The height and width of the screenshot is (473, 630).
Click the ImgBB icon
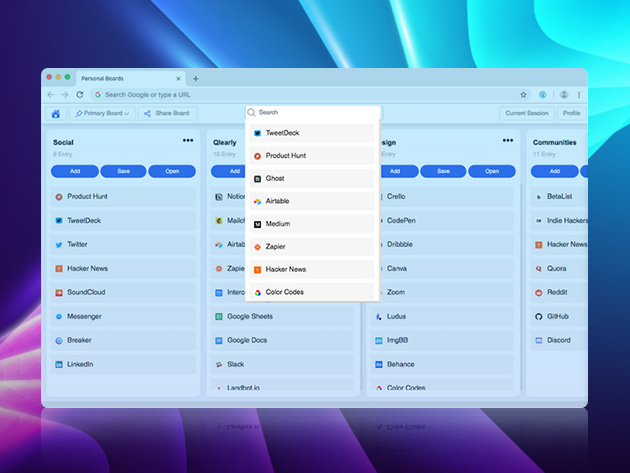(x=378, y=341)
